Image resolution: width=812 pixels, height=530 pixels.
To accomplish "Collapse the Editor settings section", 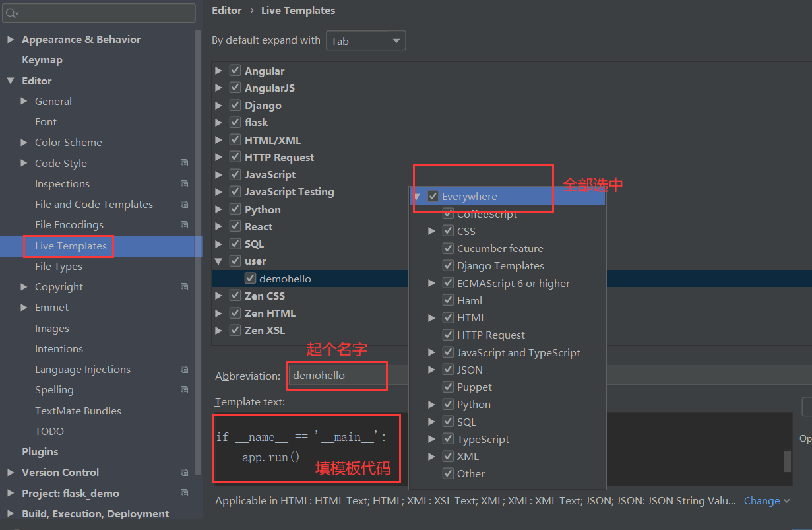I will tap(10, 81).
